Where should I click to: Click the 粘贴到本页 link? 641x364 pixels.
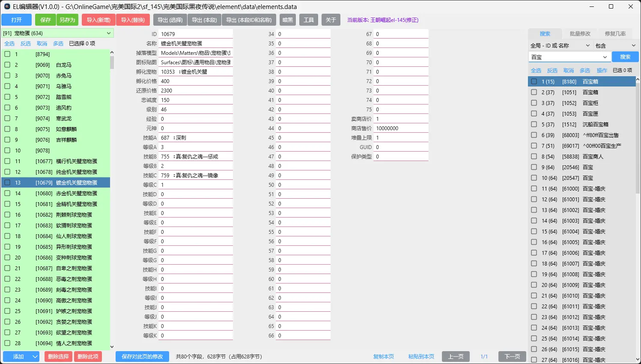click(421, 356)
